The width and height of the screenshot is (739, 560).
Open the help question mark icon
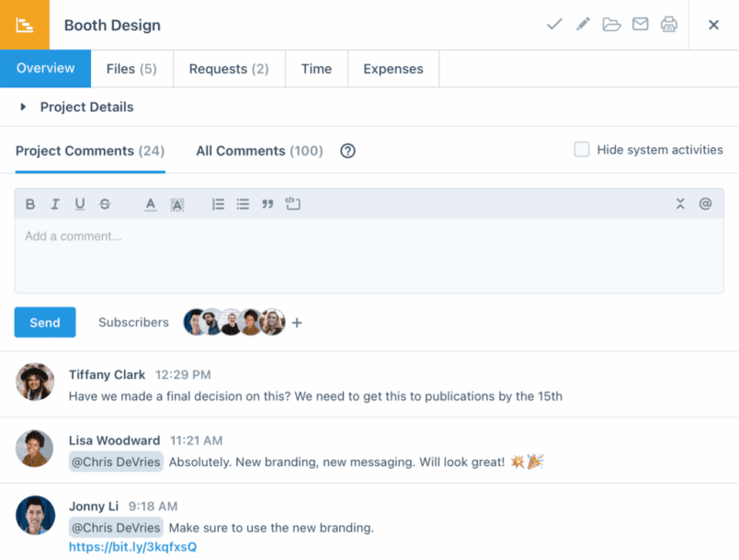tap(347, 150)
